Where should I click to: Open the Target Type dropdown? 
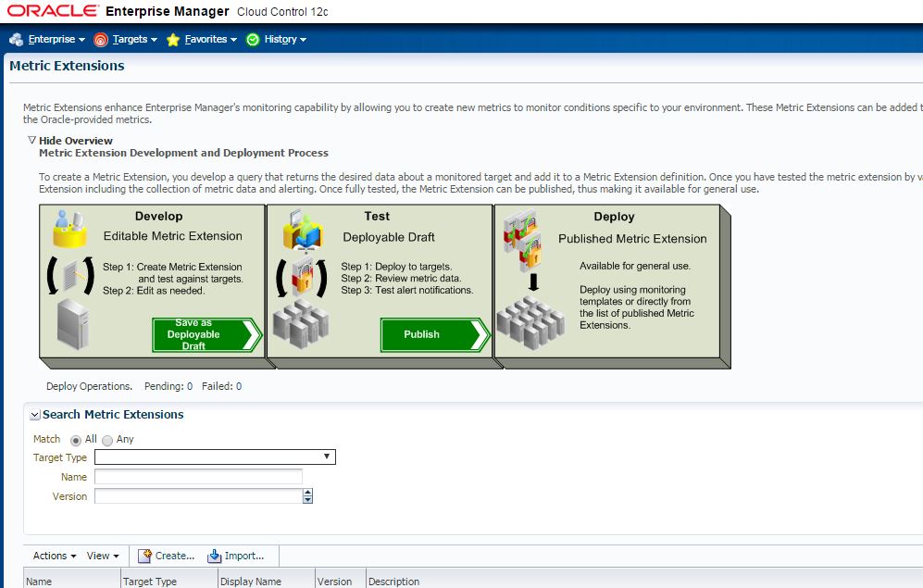coord(327,457)
